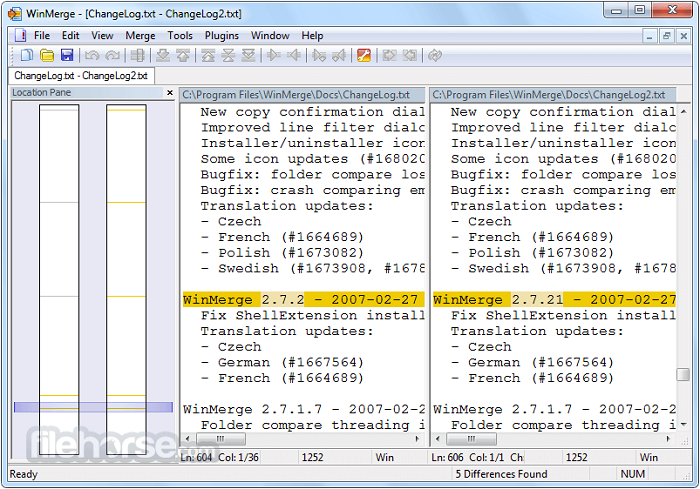Click the Open folder toolbar icon
700x489 pixels.
pyautogui.click(x=47, y=55)
